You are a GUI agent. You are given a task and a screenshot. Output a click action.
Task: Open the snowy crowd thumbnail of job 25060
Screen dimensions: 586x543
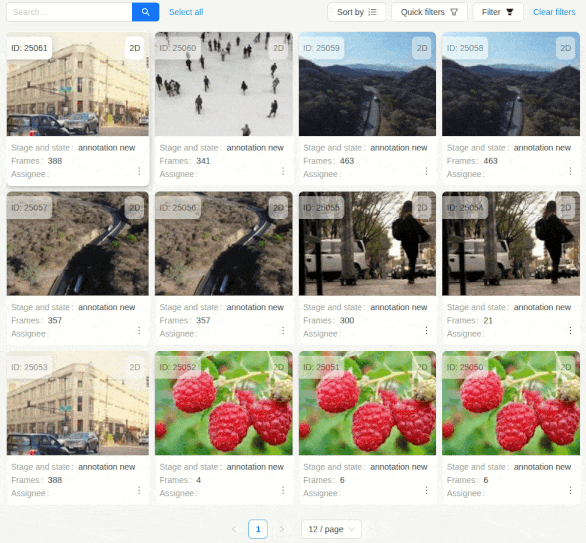(224, 84)
